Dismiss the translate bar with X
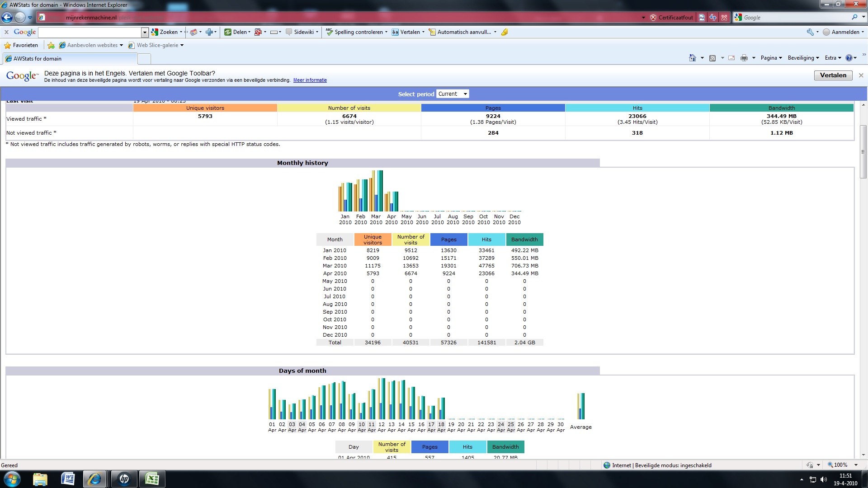868x488 pixels. 861,75
